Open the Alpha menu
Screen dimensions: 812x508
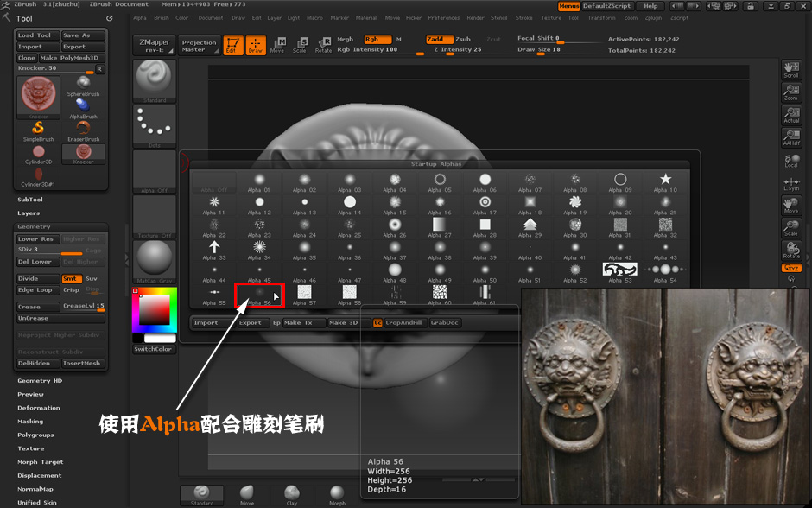[140, 17]
